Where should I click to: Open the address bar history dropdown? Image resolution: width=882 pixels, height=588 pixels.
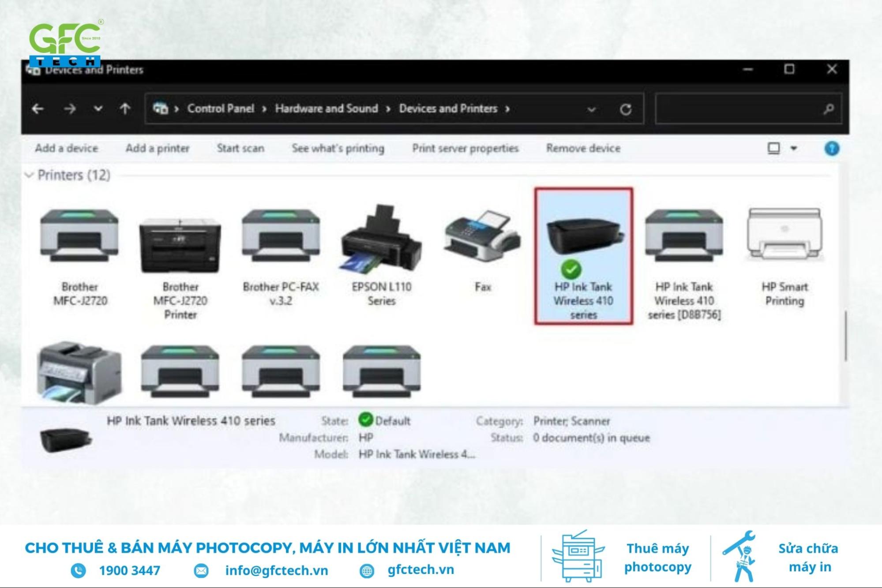pos(591,109)
